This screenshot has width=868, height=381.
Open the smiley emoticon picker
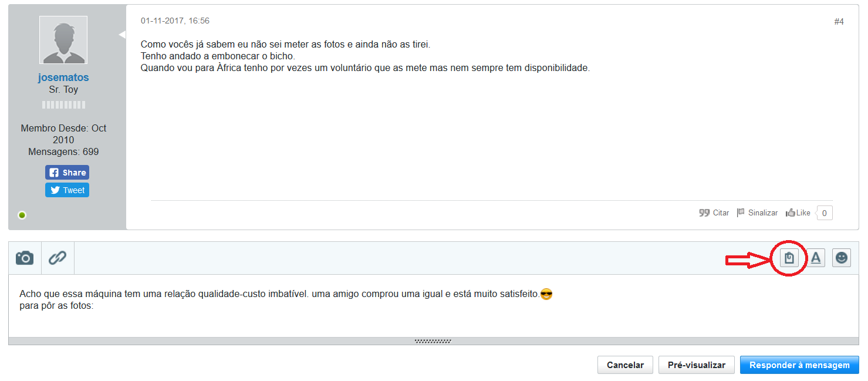(842, 258)
